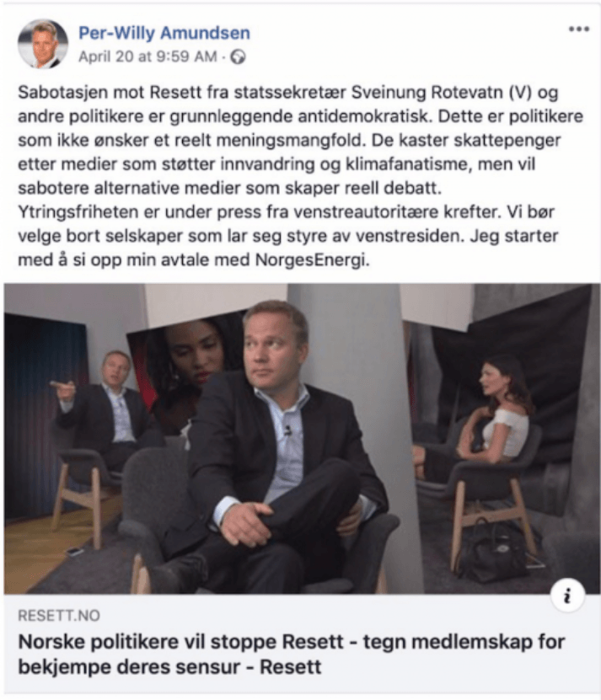Open the three-dot post options menu
This screenshot has width=601, height=700.
578,29
